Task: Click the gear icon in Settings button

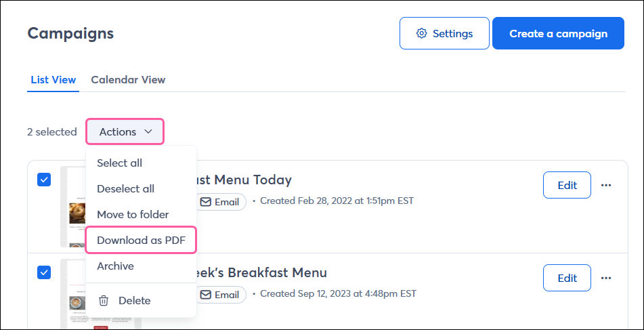Action: (x=422, y=33)
